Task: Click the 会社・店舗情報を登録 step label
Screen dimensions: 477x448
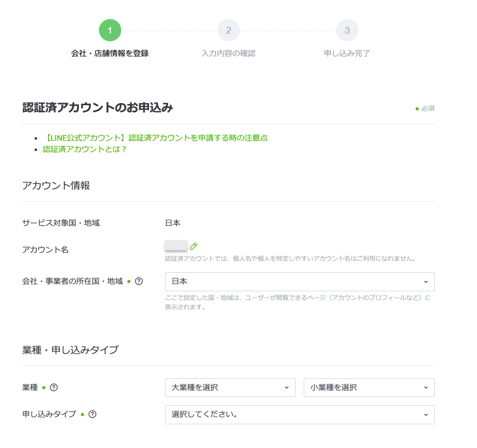Action: pos(110,53)
